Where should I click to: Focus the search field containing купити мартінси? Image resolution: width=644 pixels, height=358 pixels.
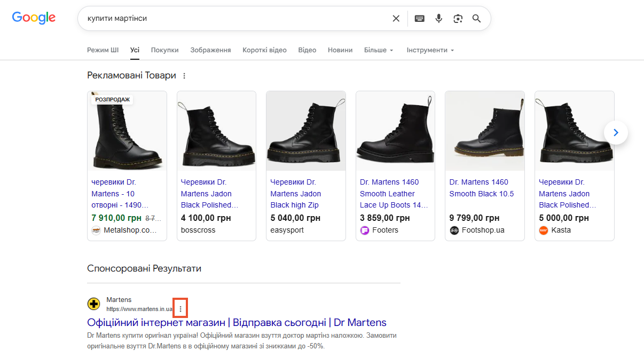[x=235, y=19]
